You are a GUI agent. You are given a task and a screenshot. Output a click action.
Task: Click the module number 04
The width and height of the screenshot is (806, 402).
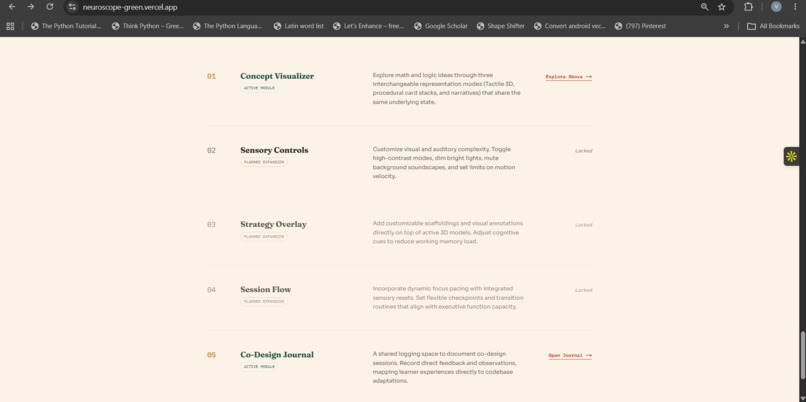click(x=211, y=289)
